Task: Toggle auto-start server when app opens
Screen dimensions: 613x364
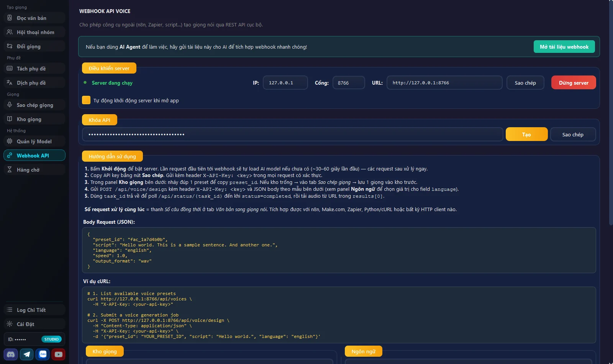Action: [86, 100]
